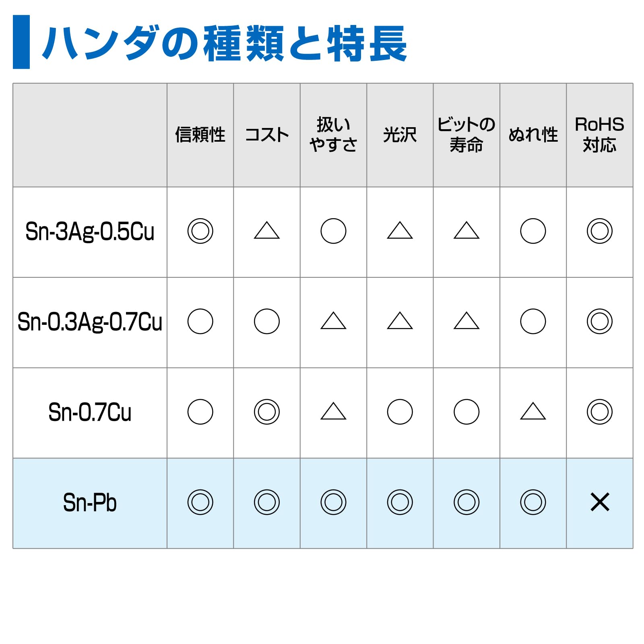Click double circle for Sn-0.7Cu コスト
Image resolution: width=644 pixels, height=644 pixels.
coord(267,412)
